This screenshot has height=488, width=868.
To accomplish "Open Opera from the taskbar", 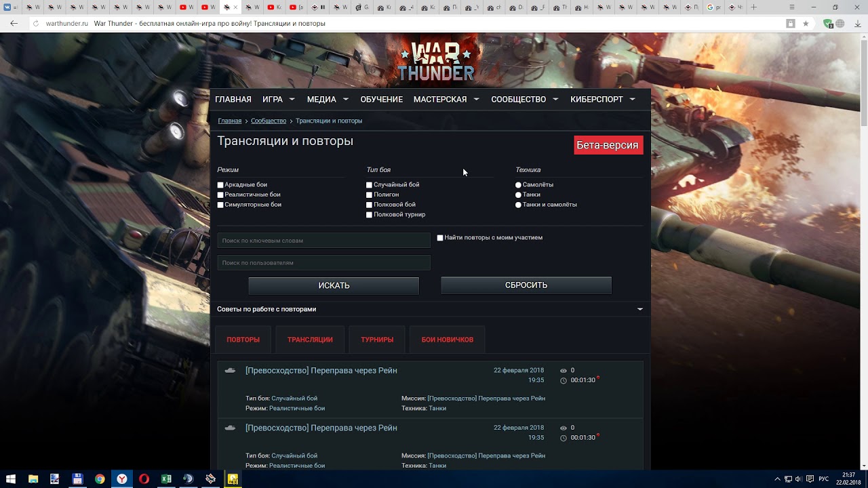I will [144, 479].
